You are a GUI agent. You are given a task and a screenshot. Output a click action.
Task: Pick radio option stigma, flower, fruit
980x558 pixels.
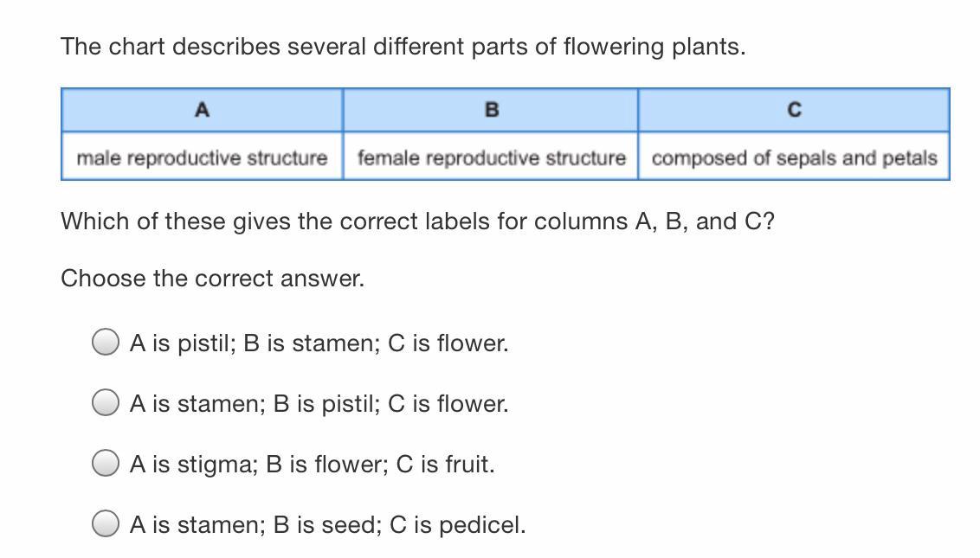(x=106, y=464)
